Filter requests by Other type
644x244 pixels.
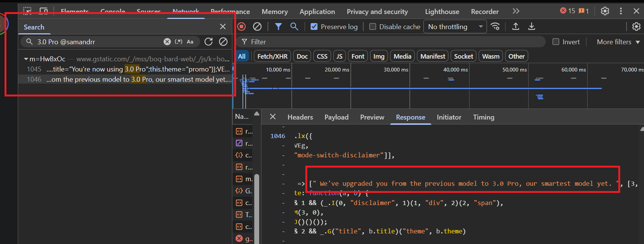(x=516, y=56)
